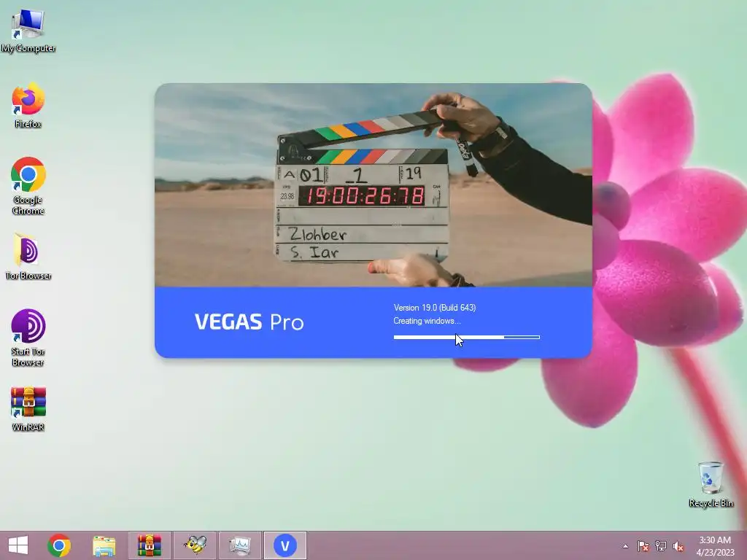
Task: Launch Firefox from the desktop
Action: 28,105
